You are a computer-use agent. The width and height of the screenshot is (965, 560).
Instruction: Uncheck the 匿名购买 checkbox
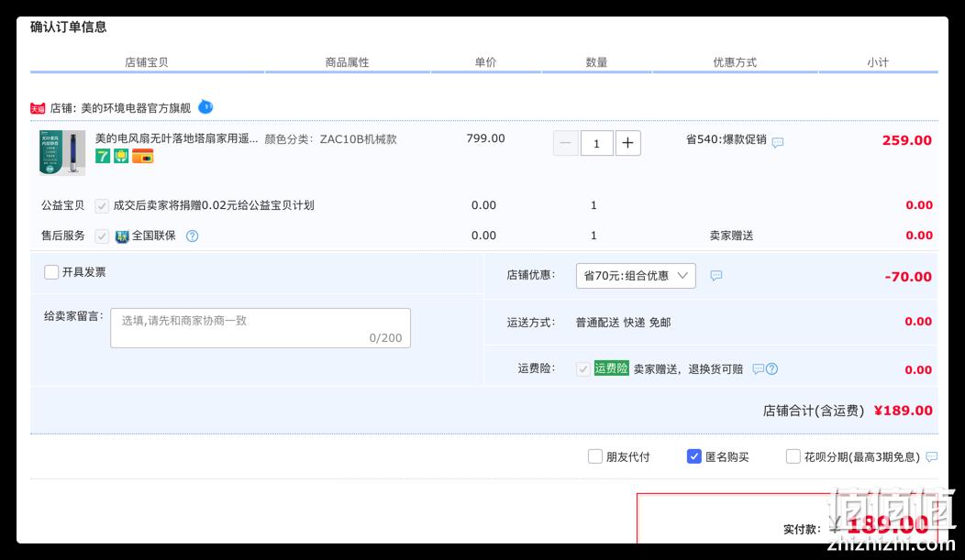click(694, 456)
